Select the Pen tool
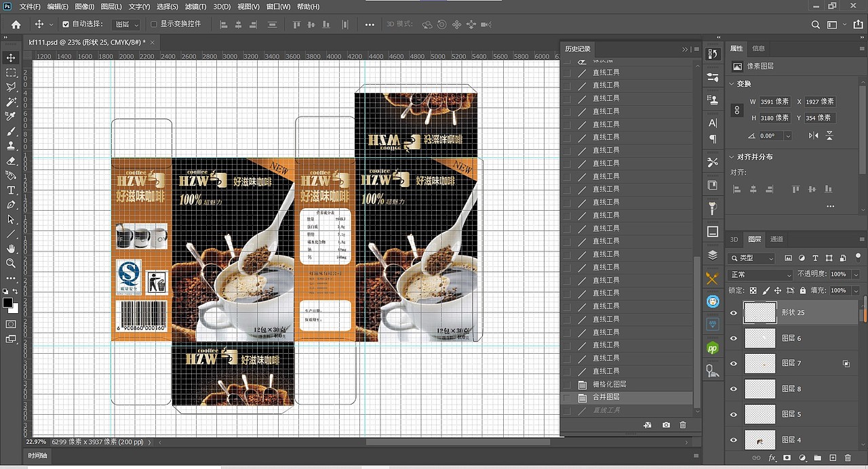The image size is (868, 469). tap(11, 205)
